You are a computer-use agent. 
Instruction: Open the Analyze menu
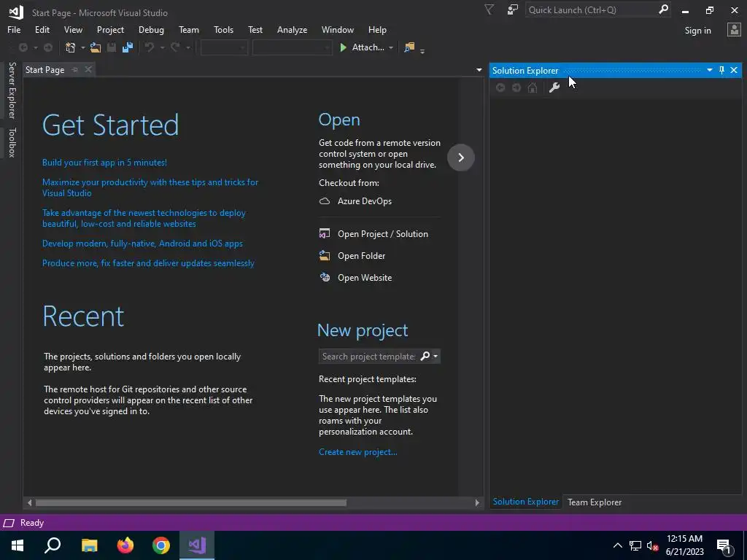coord(292,29)
